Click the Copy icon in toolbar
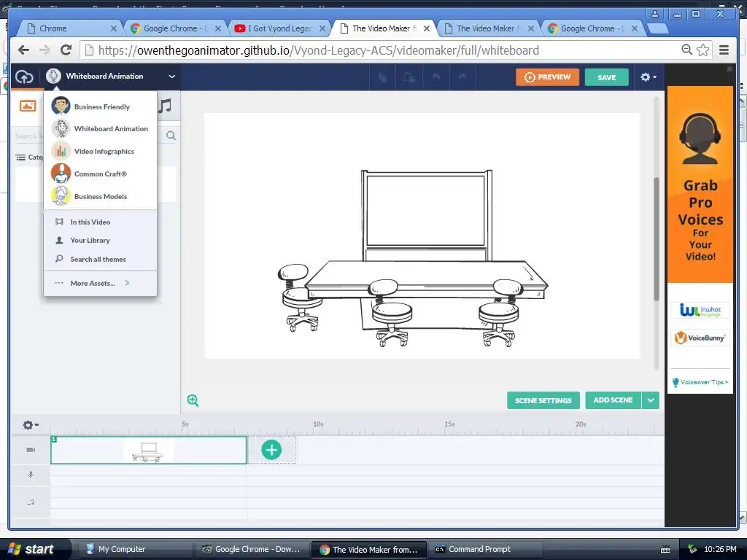The width and height of the screenshot is (747, 560). coord(382,77)
